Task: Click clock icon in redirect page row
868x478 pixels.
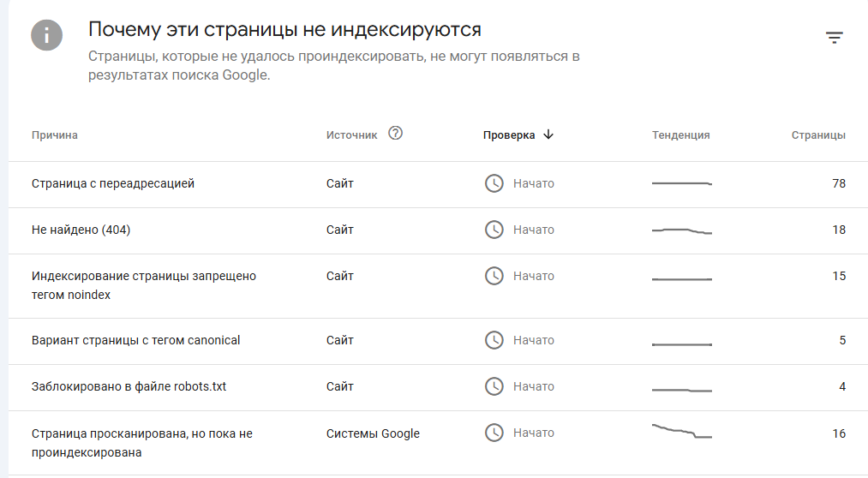Action: click(x=494, y=183)
